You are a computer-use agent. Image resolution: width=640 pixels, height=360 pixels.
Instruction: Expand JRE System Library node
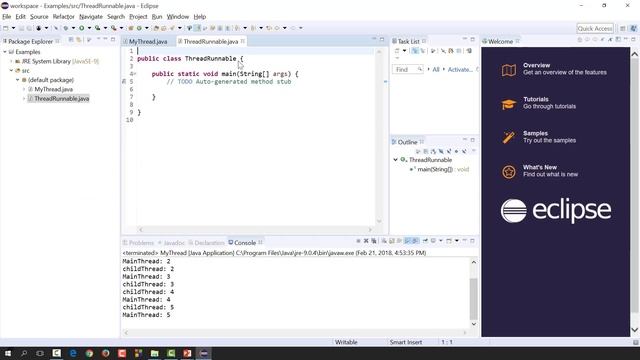coord(11,61)
